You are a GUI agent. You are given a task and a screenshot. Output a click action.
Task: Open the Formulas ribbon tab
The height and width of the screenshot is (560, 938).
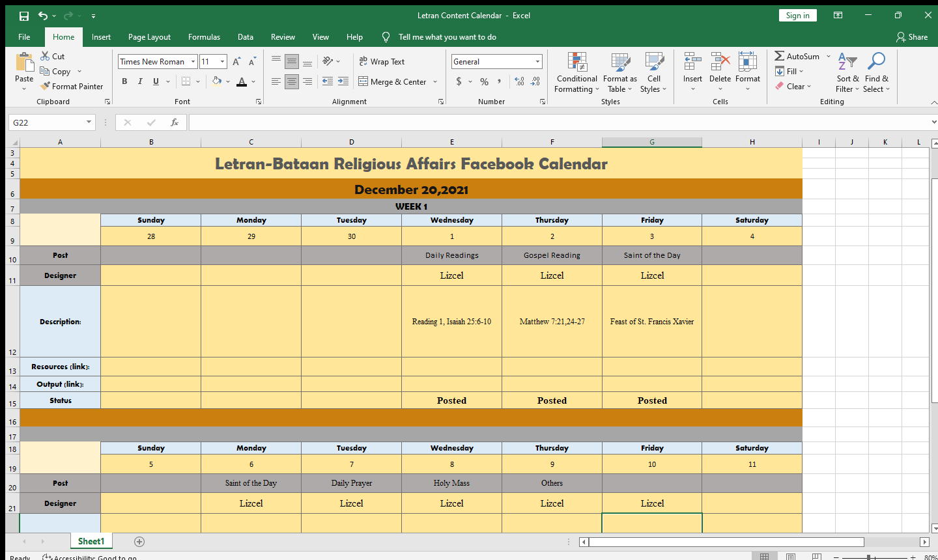pyautogui.click(x=204, y=37)
